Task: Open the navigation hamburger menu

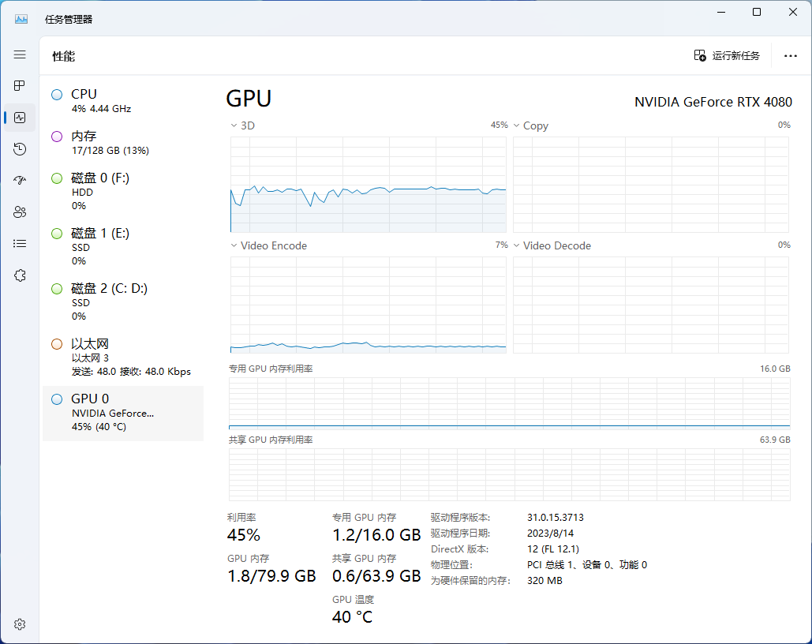Action: click(20, 55)
